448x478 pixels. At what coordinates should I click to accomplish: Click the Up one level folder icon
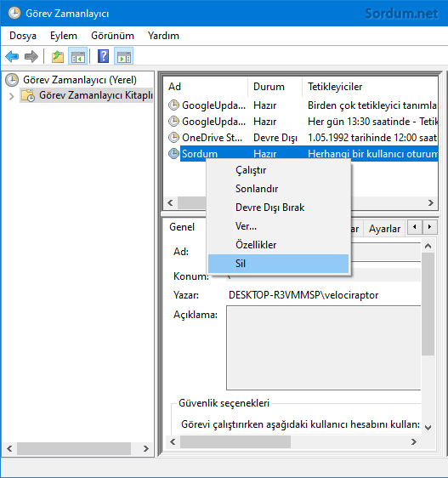58,57
